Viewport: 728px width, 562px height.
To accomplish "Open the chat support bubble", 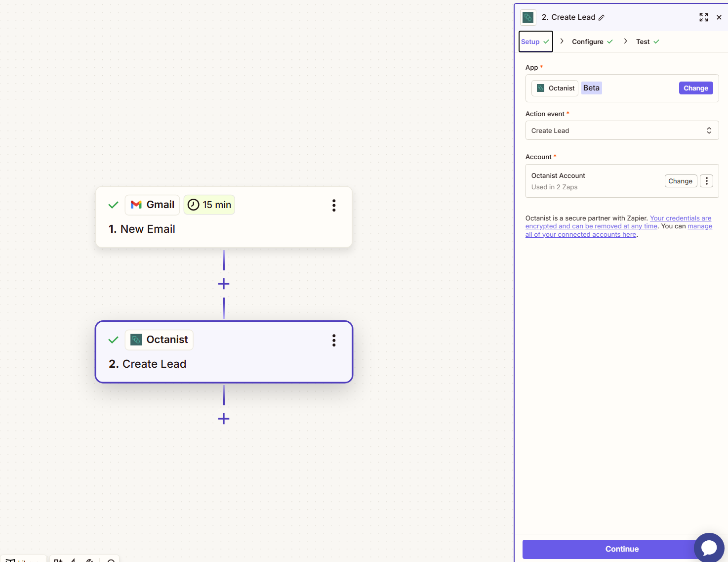I will point(709,547).
